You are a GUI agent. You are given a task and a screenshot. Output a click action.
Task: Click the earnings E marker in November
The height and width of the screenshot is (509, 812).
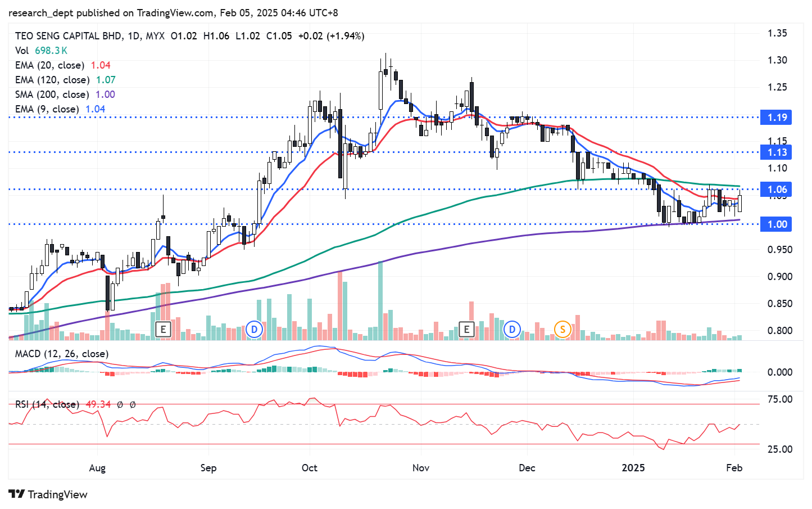(466, 329)
